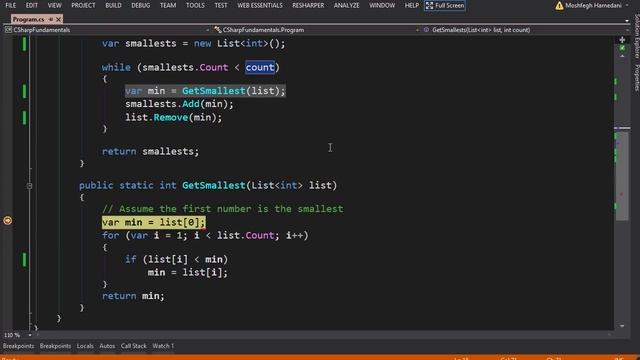This screenshot has width=640, height=360.
Task: Click 'min = list[i];' assignment line
Action: 188,272
